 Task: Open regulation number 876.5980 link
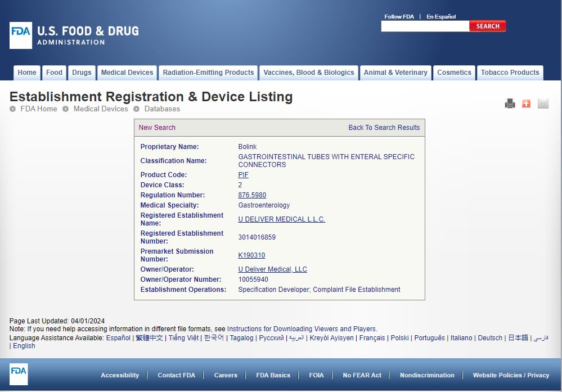(252, 195)
